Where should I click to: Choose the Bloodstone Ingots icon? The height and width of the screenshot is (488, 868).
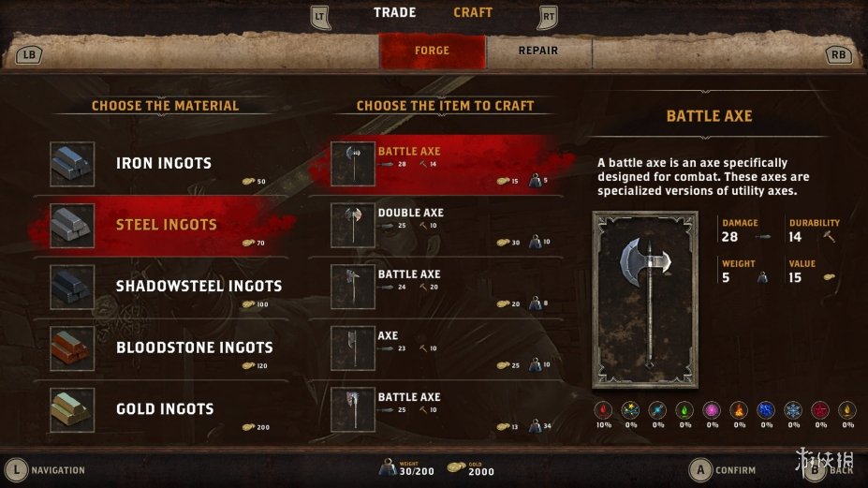click(x=72, y=348)
